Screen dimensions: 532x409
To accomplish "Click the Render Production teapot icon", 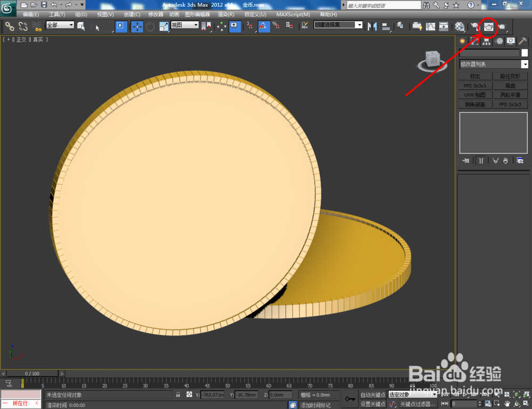I will point(503,26).
